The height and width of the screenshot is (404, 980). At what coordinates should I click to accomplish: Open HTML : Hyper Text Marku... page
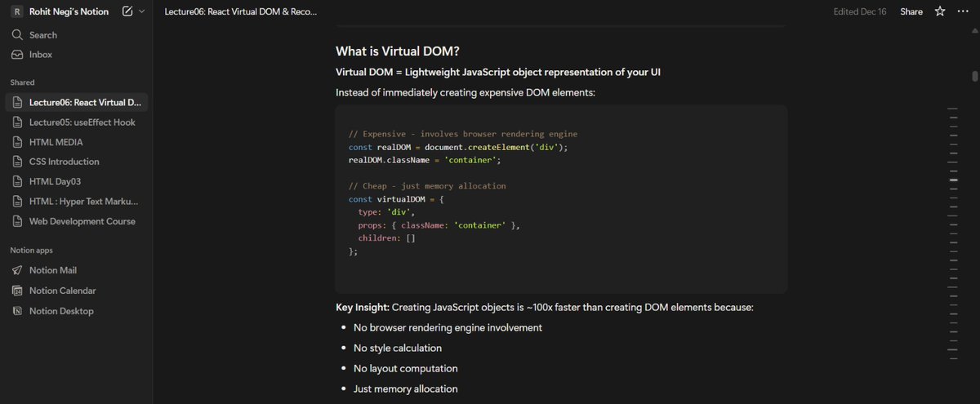click(x=76, y=201)
